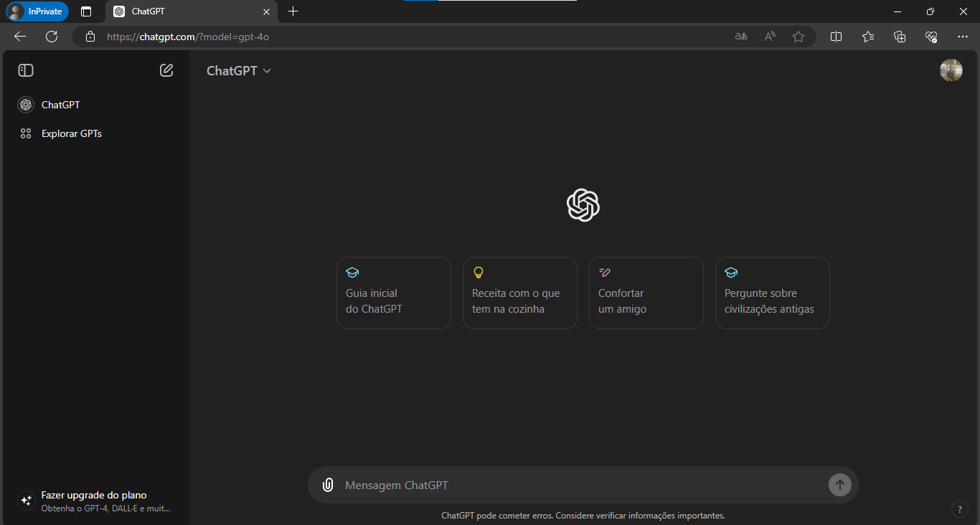Image resolution: width=980 pixels, height=525 pixels.
Task: Open ChatGPT item in sidebar
Action: (96, 105)
